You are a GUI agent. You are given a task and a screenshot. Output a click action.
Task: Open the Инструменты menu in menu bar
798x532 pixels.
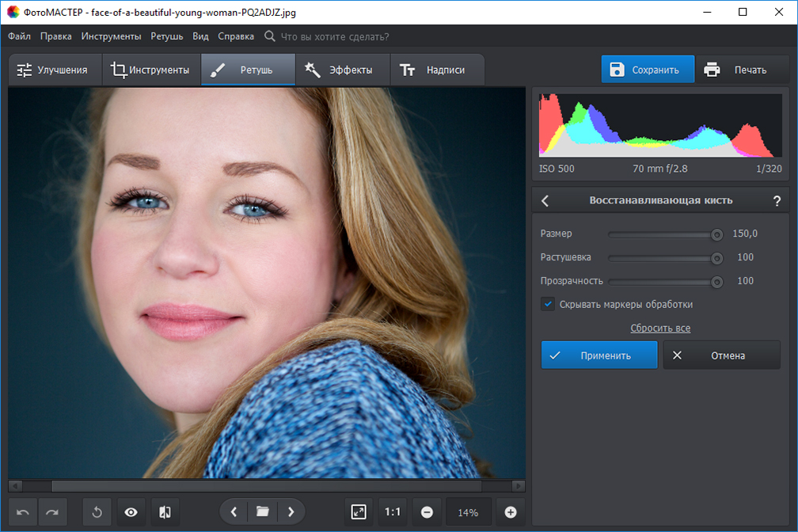(x=111, y=36)
